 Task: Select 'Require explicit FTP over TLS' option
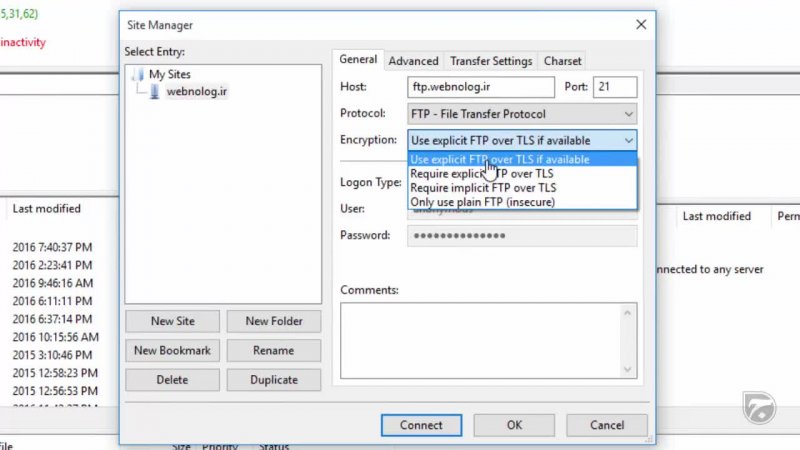click(481, 174)
